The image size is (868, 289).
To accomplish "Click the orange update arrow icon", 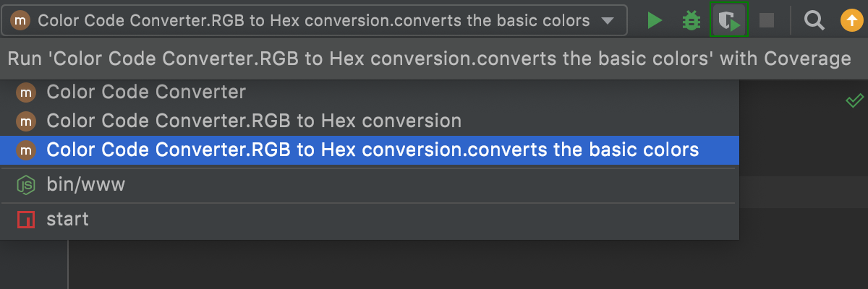I will pos(851,21).
